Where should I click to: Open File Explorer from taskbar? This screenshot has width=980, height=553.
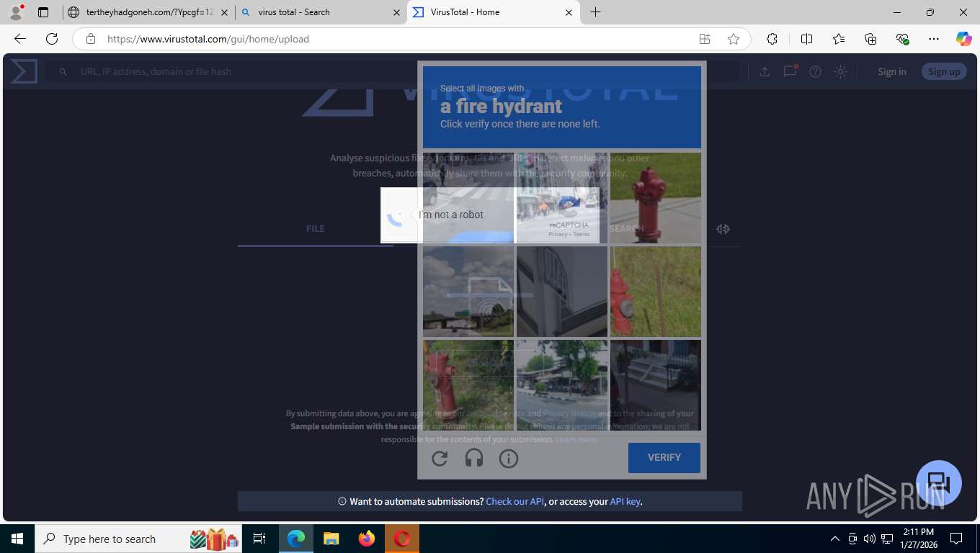coord(331,539)
